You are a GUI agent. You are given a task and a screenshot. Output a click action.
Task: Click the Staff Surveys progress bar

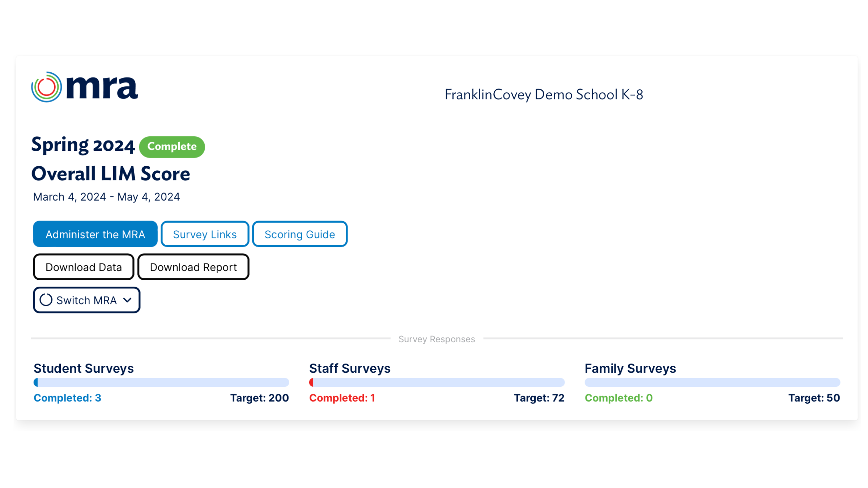point(437,382)
